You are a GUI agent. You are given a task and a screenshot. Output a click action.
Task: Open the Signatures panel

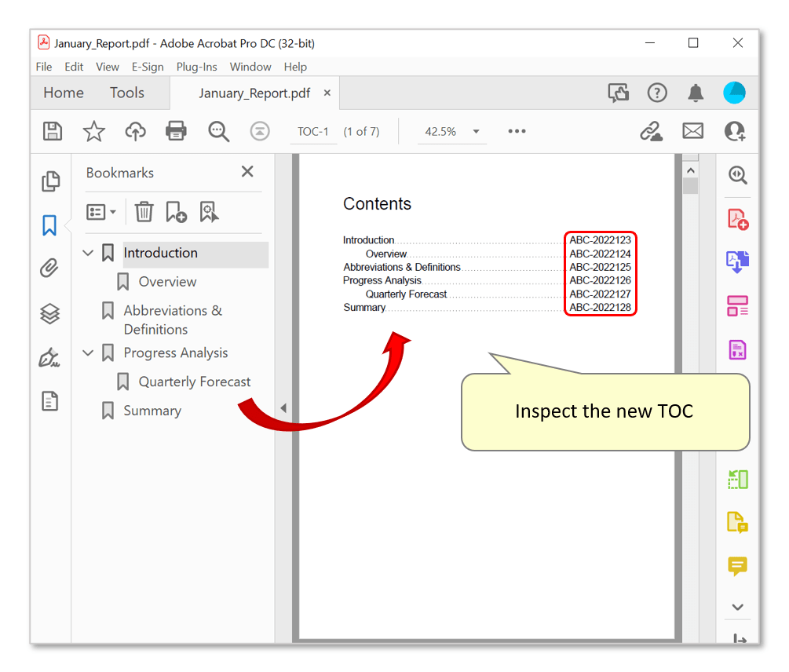50,356
